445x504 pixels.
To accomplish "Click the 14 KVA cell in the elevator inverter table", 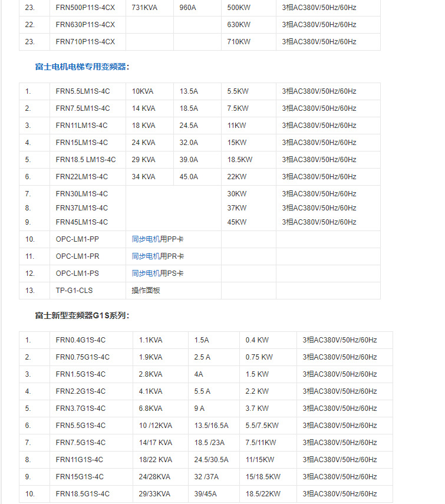I will (150, 108).
